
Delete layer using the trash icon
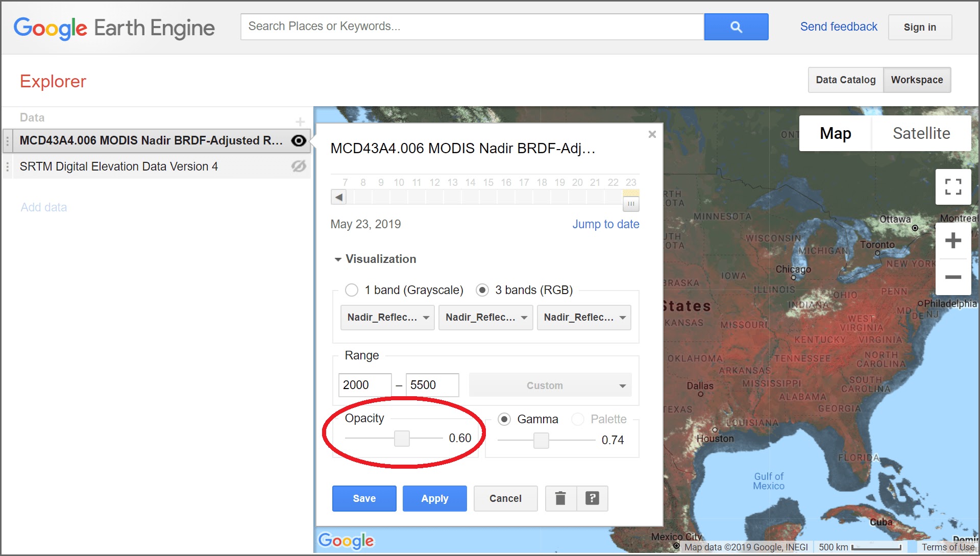[x=560, y=498]
